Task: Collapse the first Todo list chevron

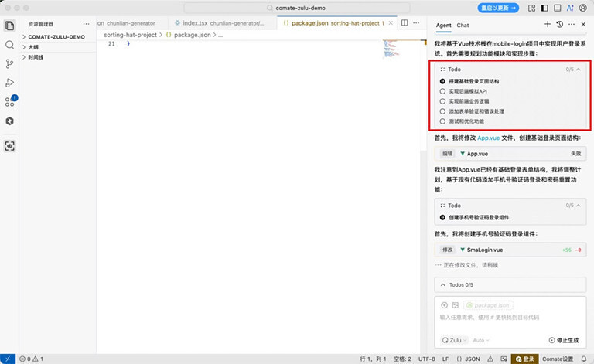Action: [578, 70]
